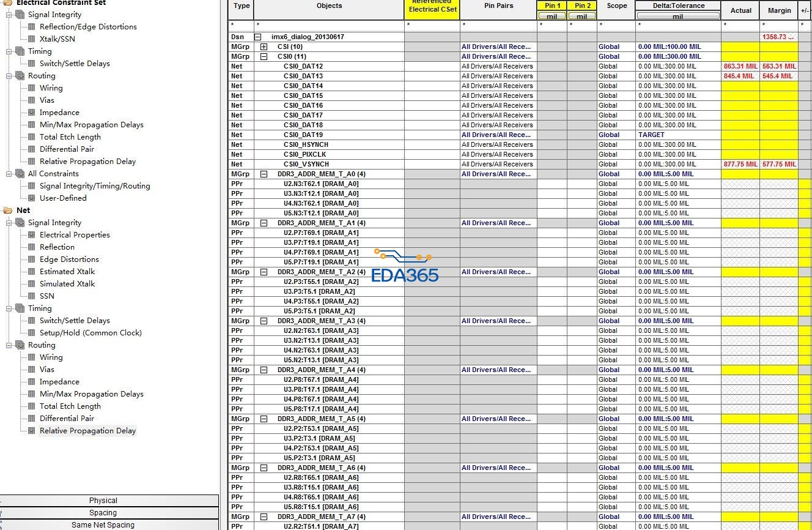Select the CSI0_PIXCLK net name
The width and height of the screenshot is (812, 530).
point(306,154)
